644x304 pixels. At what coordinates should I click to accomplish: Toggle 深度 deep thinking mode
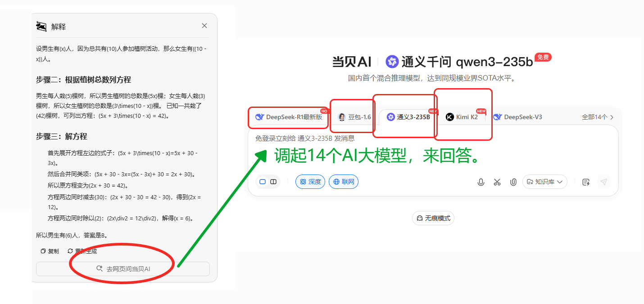click(x=310, y=182)
